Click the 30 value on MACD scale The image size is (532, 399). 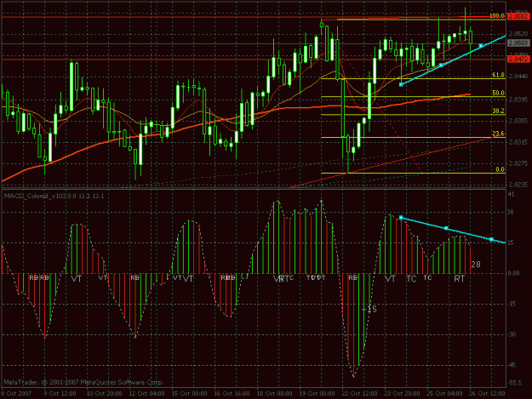tap(510, 212)
